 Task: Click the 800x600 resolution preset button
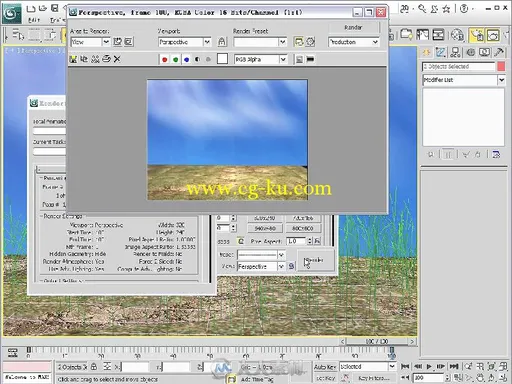[x=302, y=228]
